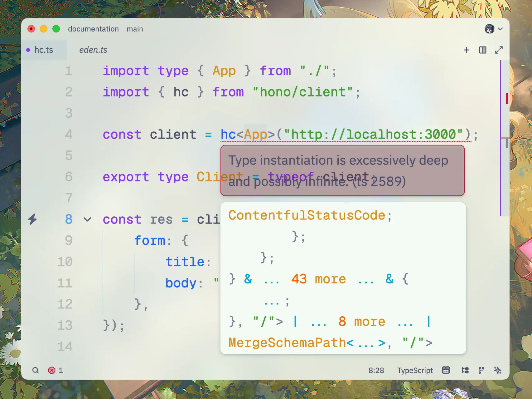532x399 pixels.
Task: Open the git branch panel icon
Action: [x=481, y=370]
